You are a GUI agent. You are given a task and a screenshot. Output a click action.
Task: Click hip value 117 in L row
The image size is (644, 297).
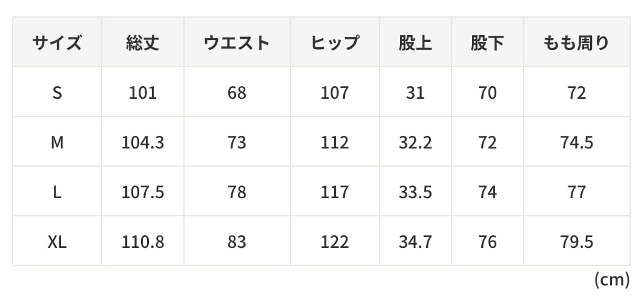pos(335,192)
